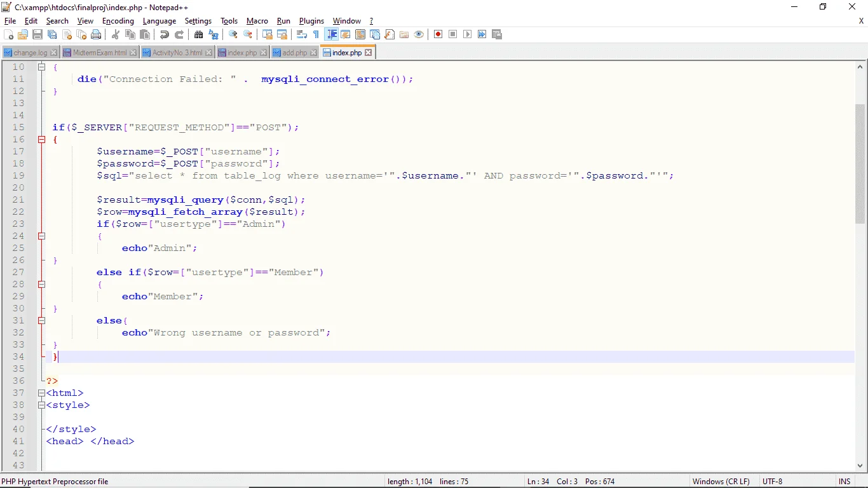The height and width of the screenshot is (488, 868).
Task: Zoom in using magnifier plus icon
Action: (x=233, y=34)
